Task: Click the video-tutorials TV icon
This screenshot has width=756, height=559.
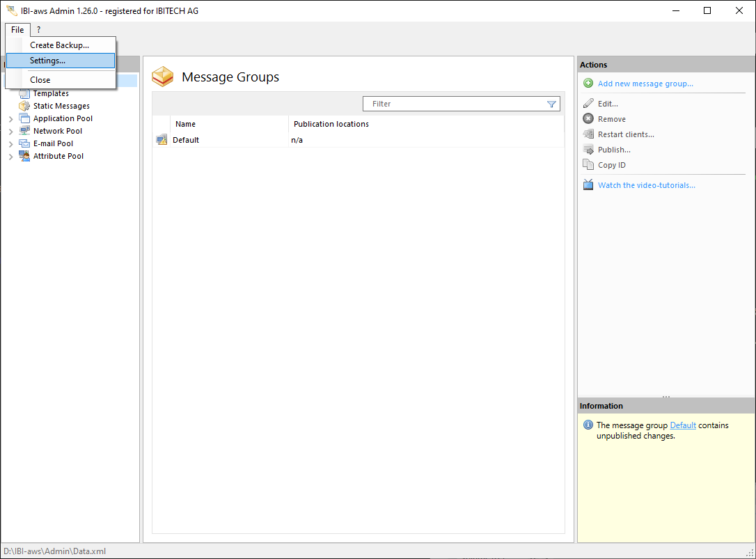Action: tap(588, 185)
